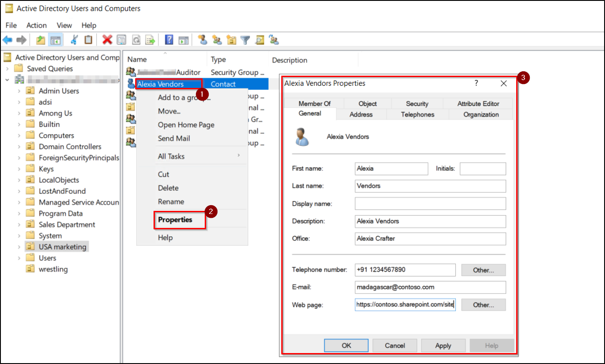Switch to the Telephones tab
This screenshot has width=605, height=364.
coord(417,114)
